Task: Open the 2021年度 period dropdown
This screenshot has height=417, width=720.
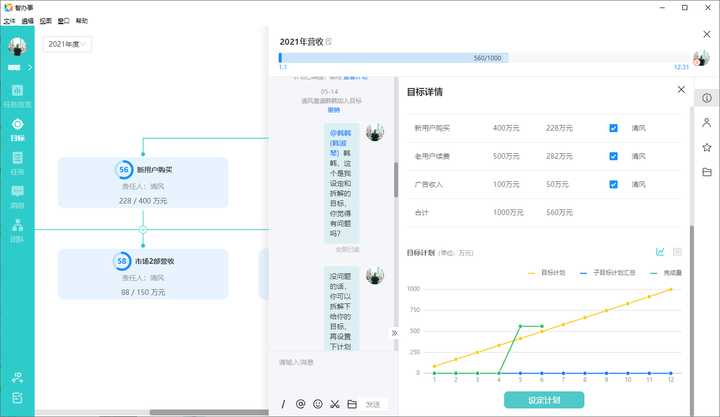Action: [67, 44]
